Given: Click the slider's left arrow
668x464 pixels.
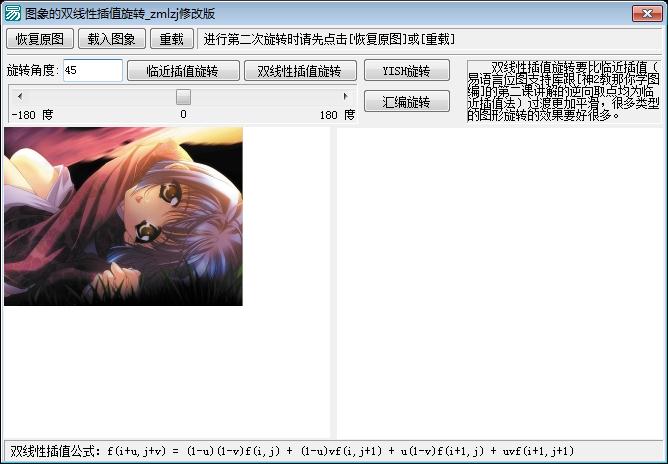Looking at the screenshot, I should tap(20, 97).
